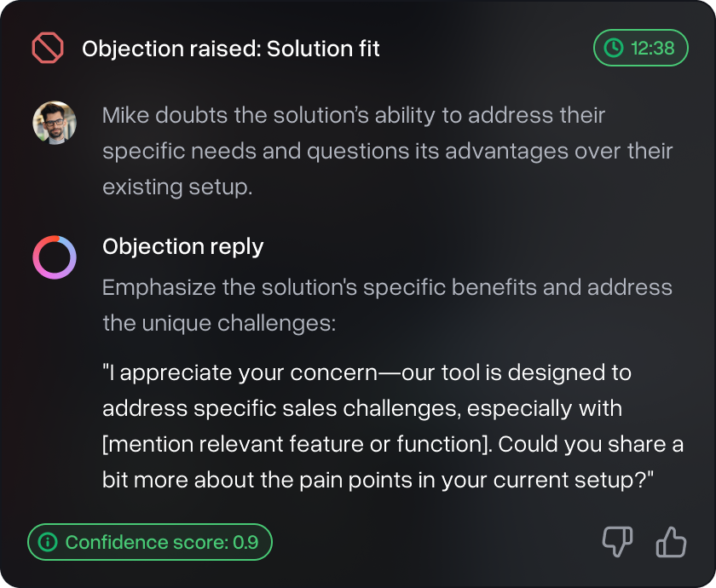Open Mike's avatar photo

(55, 123)
